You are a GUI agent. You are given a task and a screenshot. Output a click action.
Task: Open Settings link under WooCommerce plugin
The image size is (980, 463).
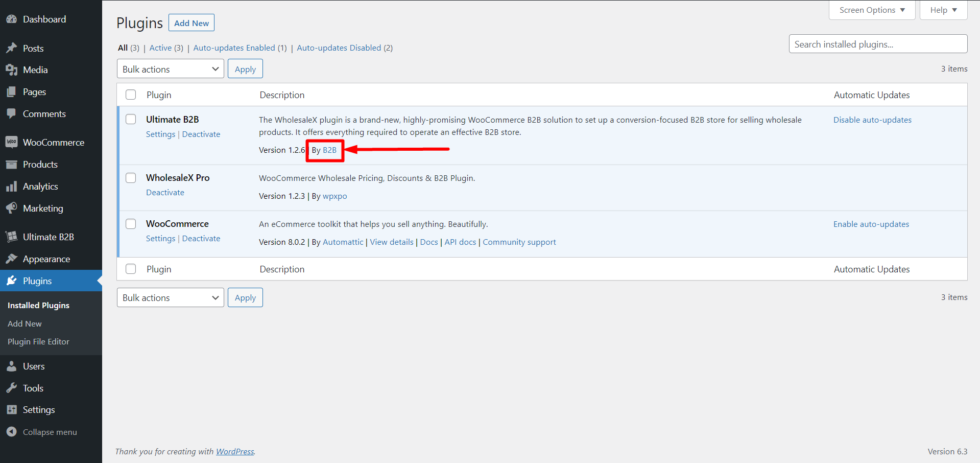pos(160,238)
